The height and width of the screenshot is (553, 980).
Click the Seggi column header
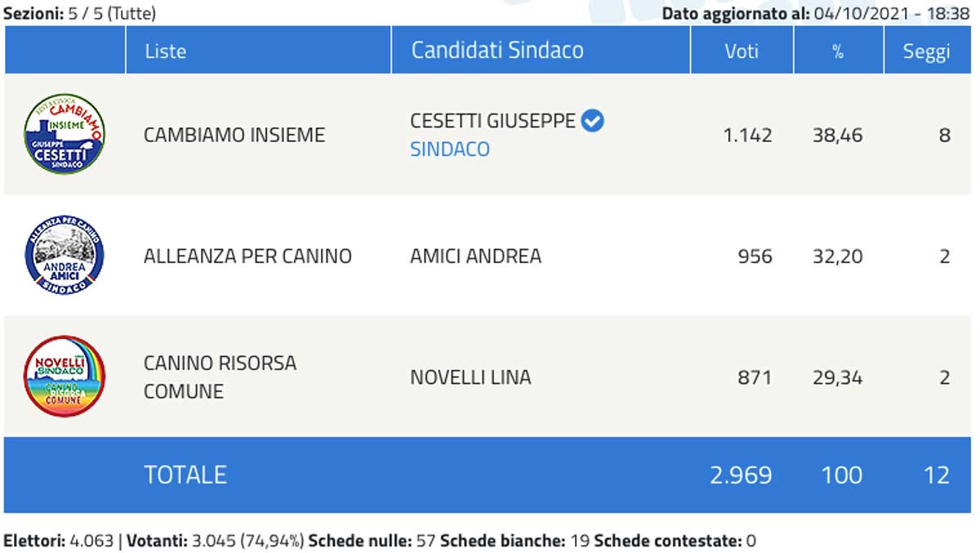[x=926, y=51]
